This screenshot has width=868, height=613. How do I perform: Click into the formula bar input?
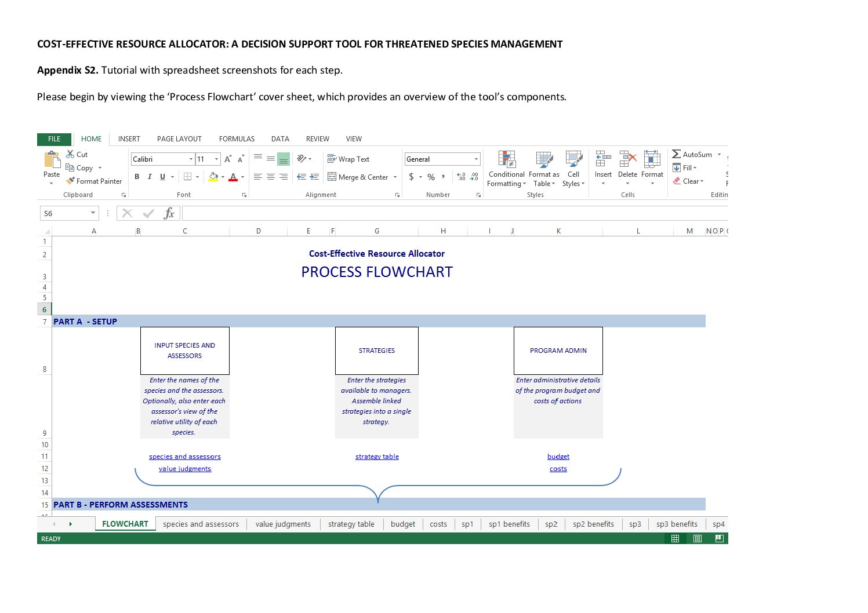(x=452, y=213)
